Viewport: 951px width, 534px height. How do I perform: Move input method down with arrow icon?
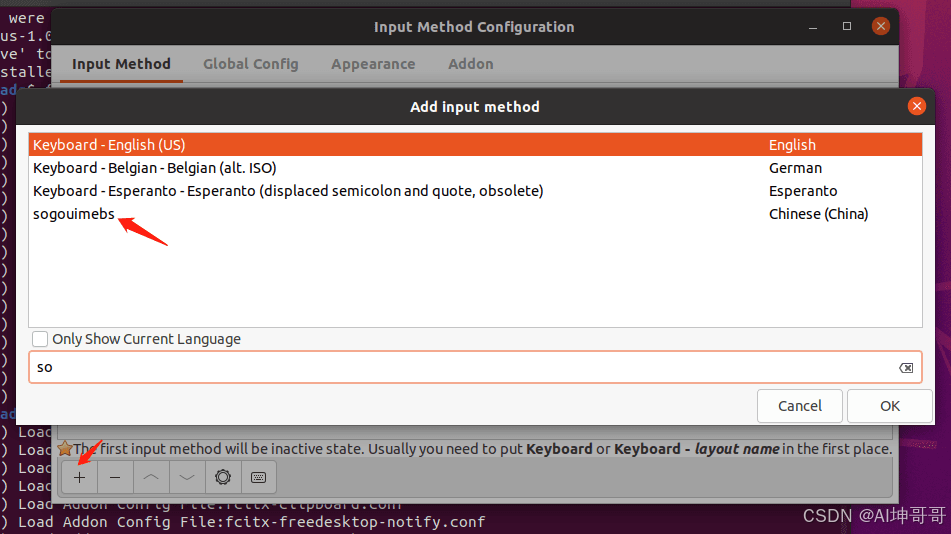pos(187,478)
